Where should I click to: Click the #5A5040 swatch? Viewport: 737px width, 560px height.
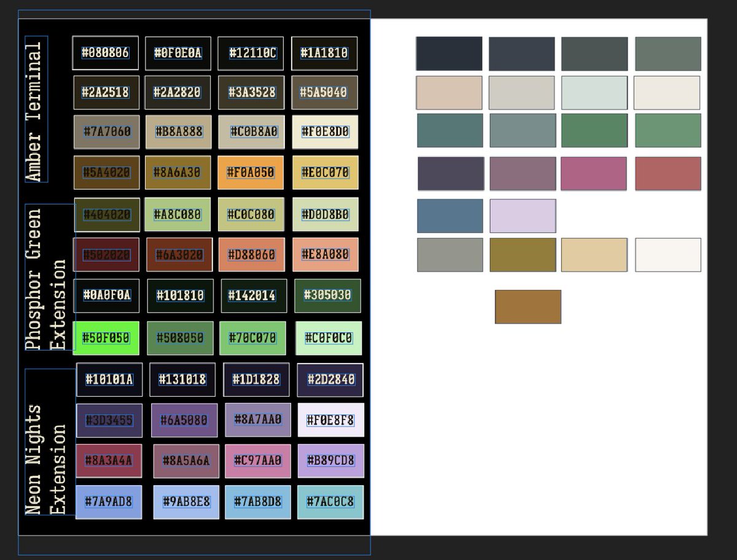click(x=324, y=92)
